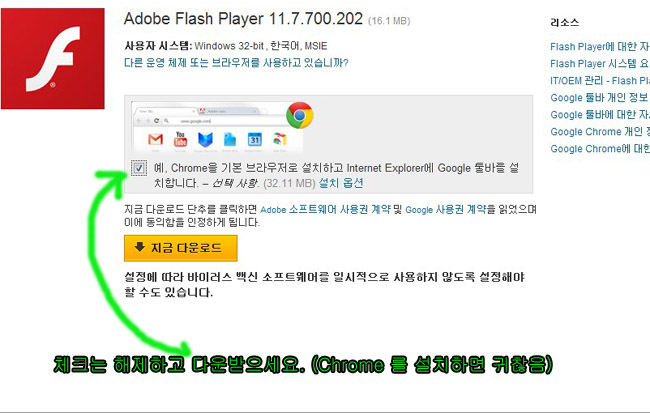
Task: Open the IT/OEM 관리 resource link
Action: [x=600, y=80]
